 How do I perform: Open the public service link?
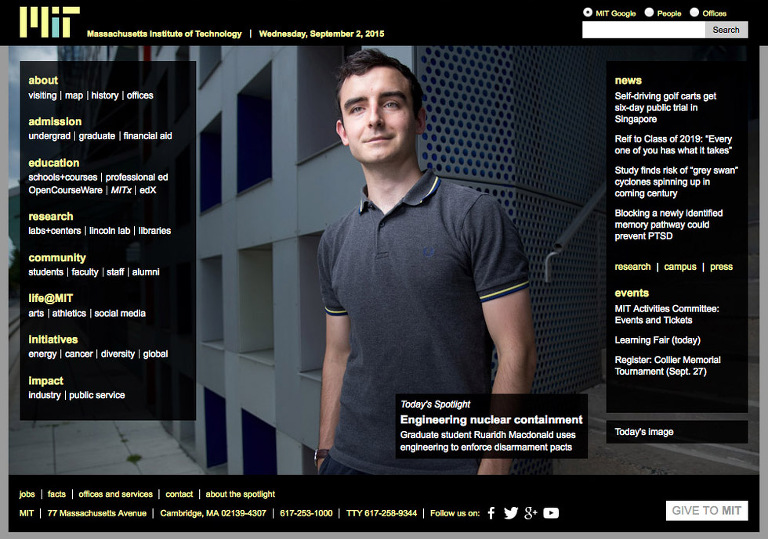click(97, 395)
